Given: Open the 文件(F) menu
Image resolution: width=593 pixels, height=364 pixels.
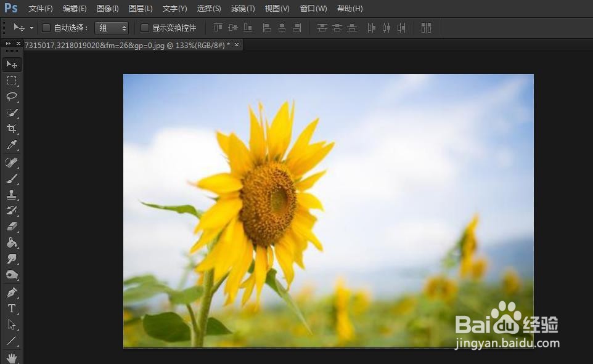Looking at the screenshot, I should coord(41,9).
